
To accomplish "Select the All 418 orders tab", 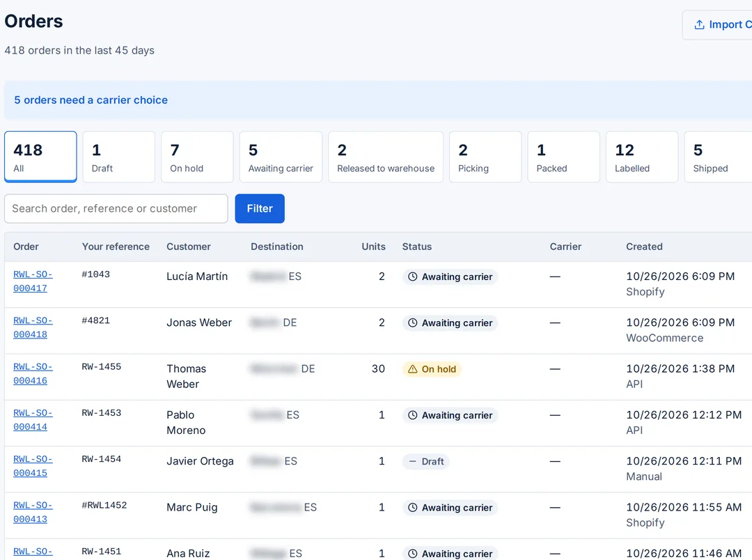I will pos(41,157).
